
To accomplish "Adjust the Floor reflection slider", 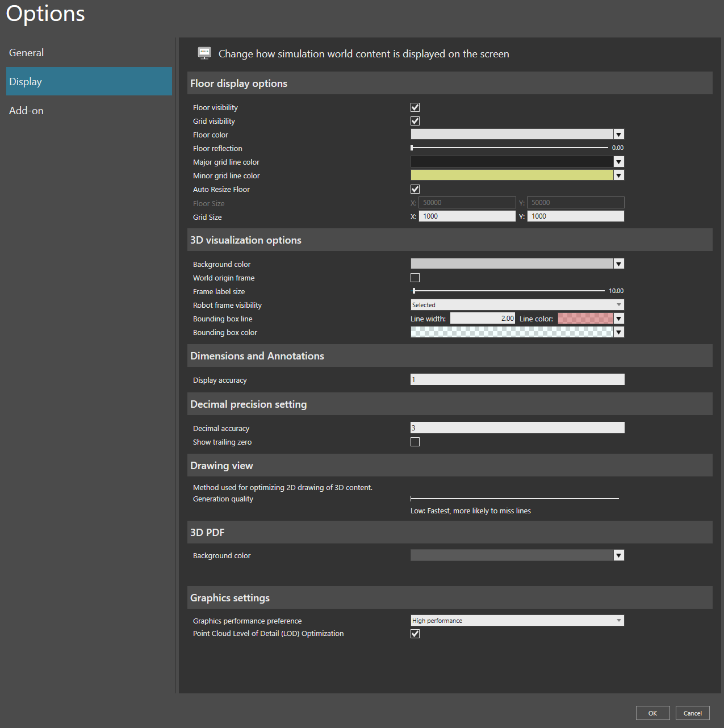I will coord(509,148).
